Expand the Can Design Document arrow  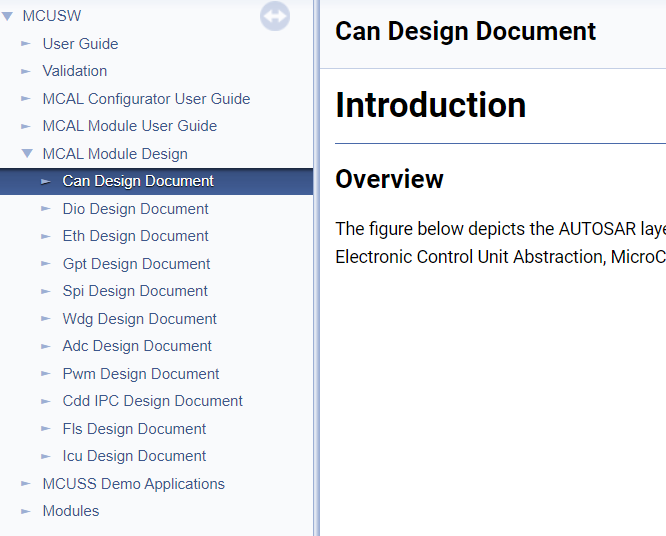[46, 182]
